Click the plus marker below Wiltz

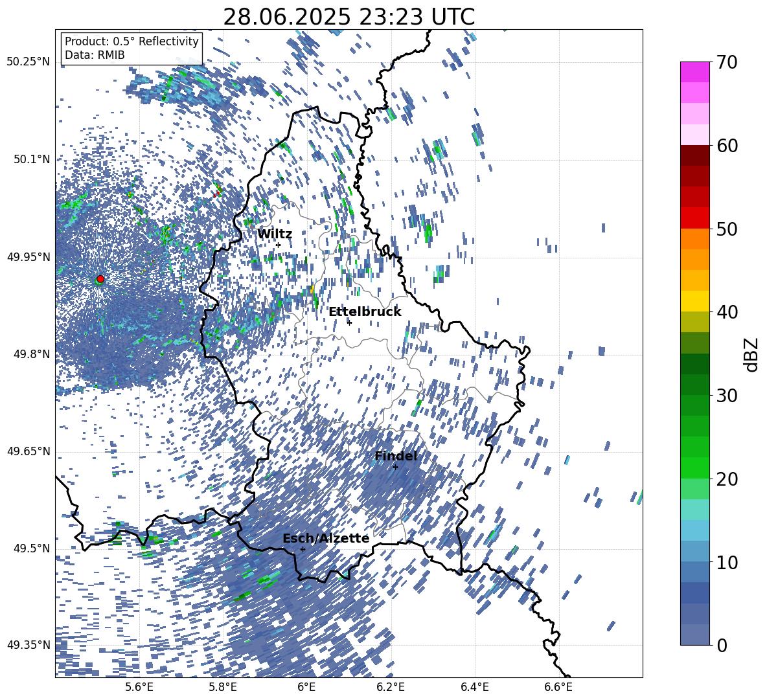279,245
